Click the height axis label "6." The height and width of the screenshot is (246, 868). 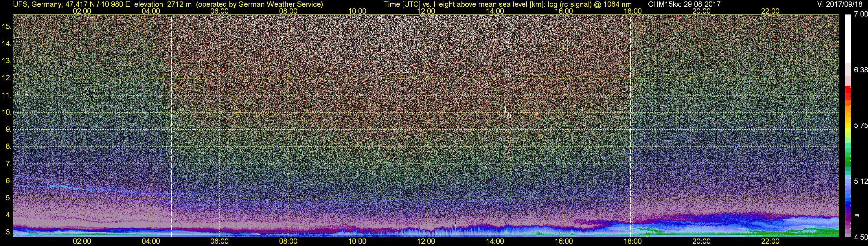(9, 181)
